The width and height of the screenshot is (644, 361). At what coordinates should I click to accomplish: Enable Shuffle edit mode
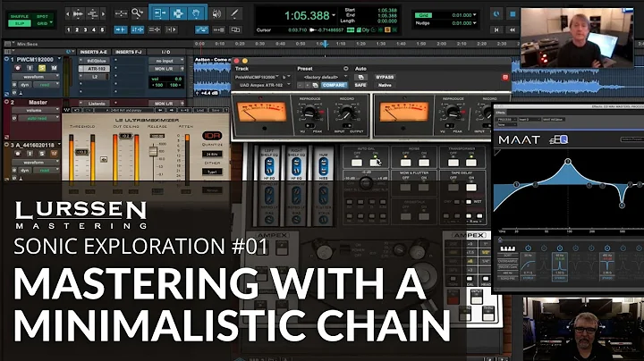[x=20, y=16]
